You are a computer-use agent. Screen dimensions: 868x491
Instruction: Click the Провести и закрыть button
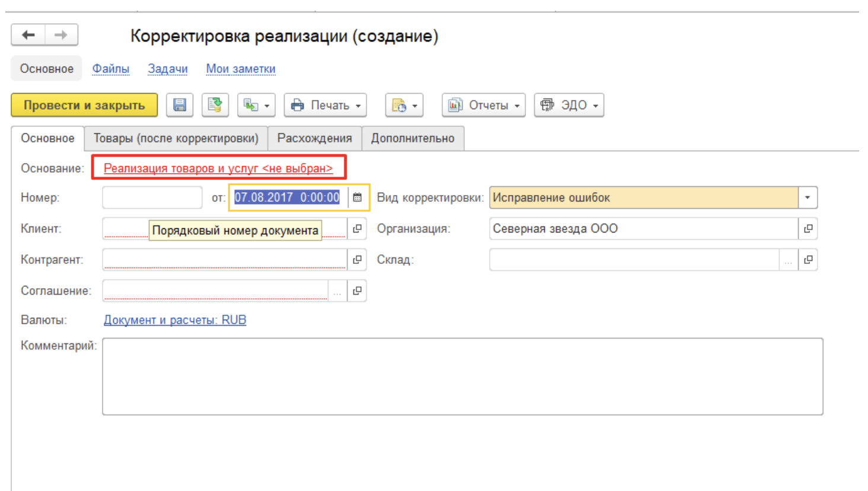[x=84, y=105]
